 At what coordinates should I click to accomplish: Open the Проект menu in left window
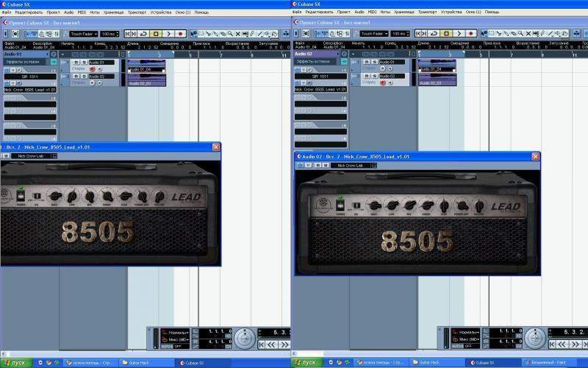point(53,13)
